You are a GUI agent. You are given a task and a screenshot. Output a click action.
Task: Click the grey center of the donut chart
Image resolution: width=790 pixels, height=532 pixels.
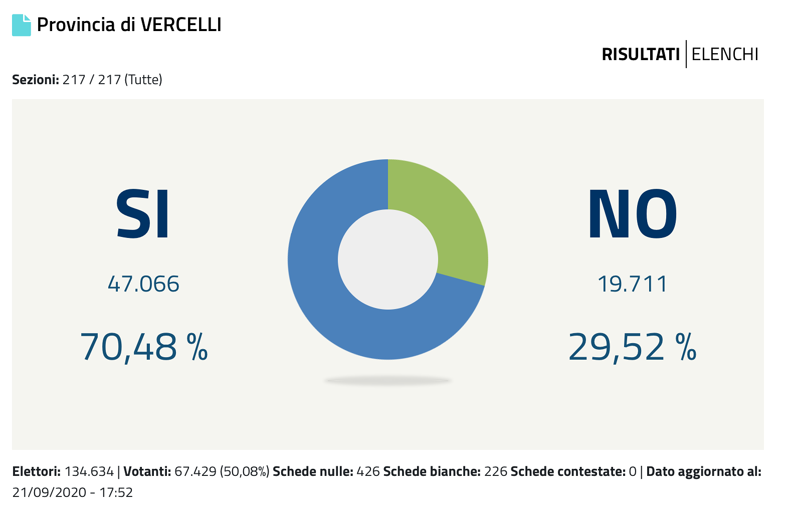(x=387, y=259)
